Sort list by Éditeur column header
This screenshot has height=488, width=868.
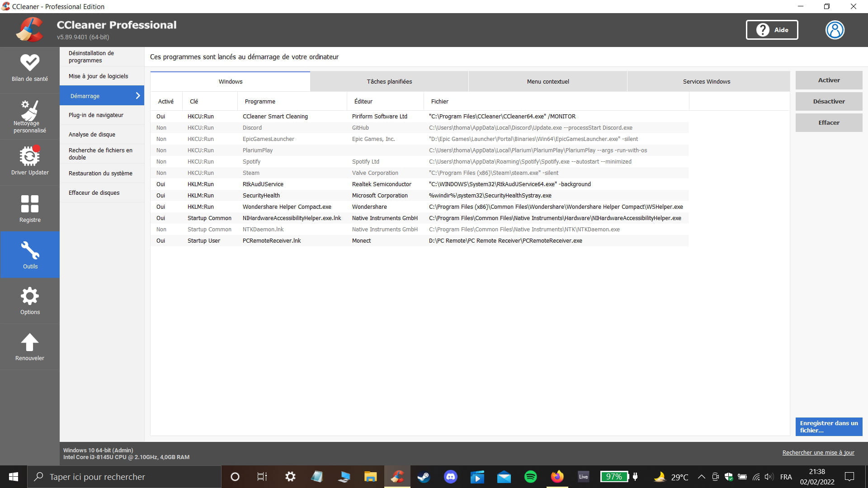(385, 101)
